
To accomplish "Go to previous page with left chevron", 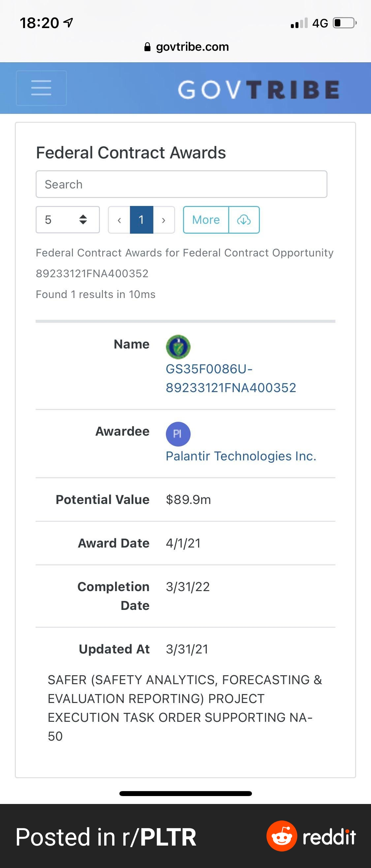I will (119, 220).
